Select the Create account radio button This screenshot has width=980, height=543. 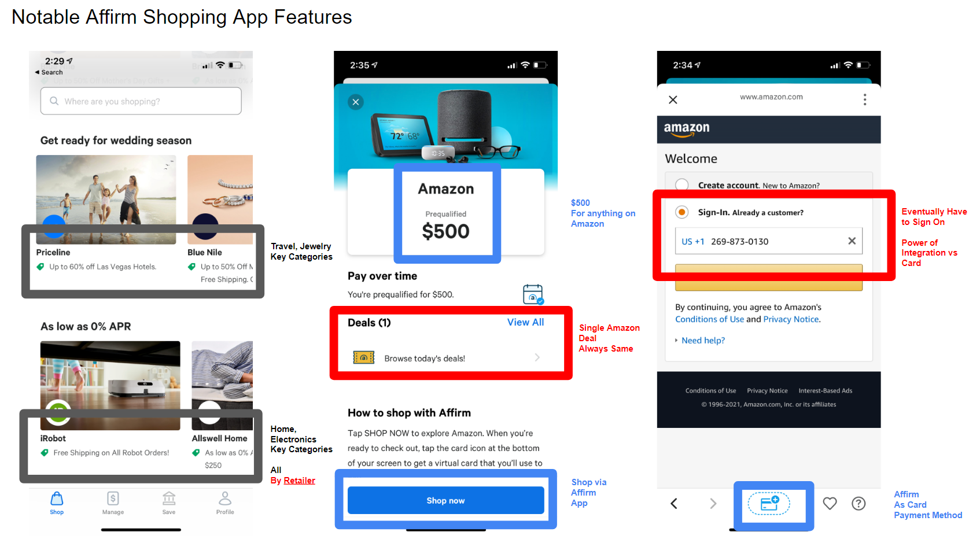click(682, 185)
